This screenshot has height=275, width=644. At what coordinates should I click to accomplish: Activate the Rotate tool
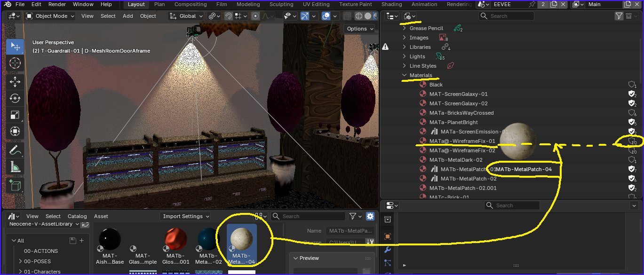(15, 98)
